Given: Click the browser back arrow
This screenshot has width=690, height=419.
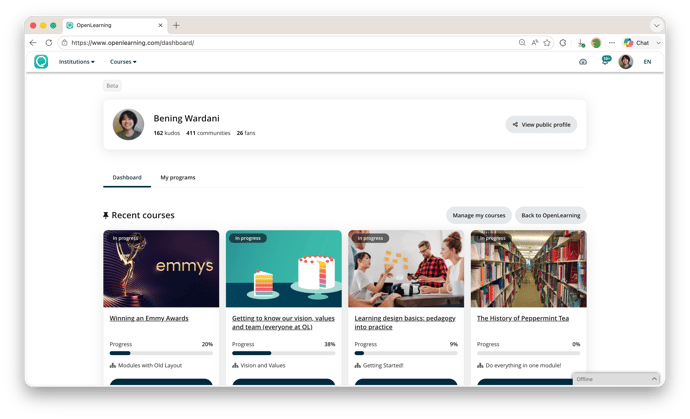Looking at the screenshot, I should click(x=33, y=43).
